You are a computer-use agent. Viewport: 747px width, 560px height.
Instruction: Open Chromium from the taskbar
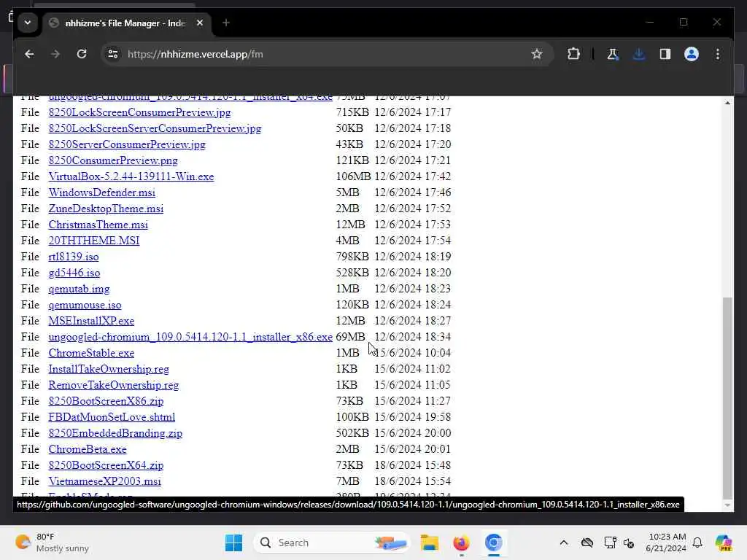point(494,542)
